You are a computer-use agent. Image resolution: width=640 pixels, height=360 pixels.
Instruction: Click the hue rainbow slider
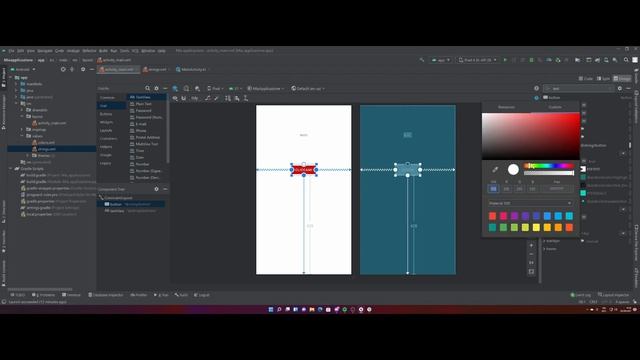coord(549,165)
